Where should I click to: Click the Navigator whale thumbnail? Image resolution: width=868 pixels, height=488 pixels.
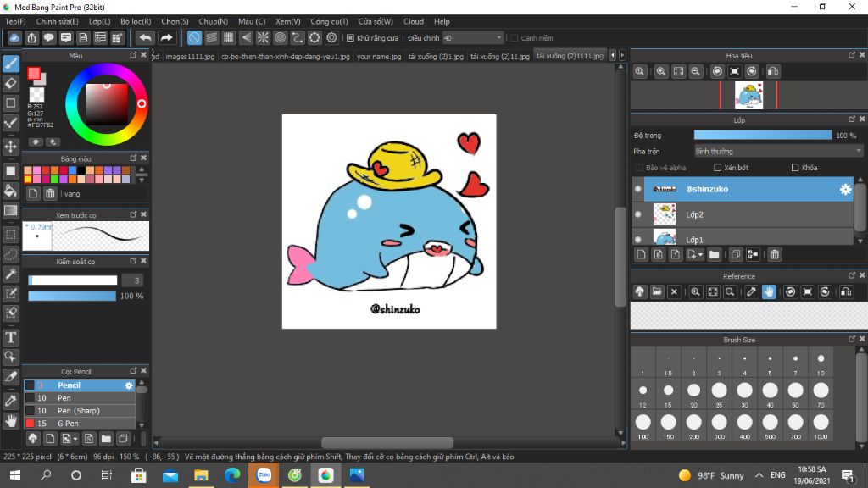click(748, 95)
